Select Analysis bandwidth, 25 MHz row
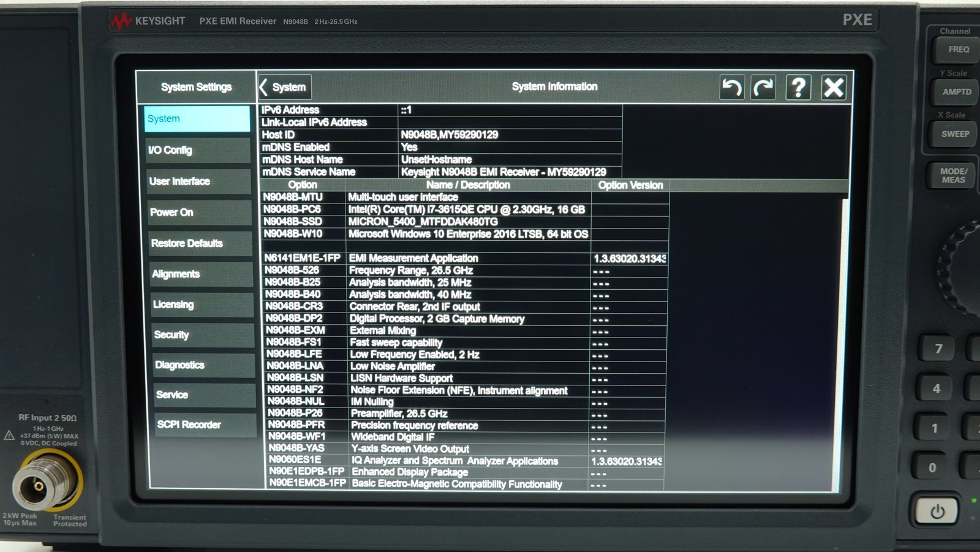This screenshot has height=552, width=980. click(x=465, y=282)
